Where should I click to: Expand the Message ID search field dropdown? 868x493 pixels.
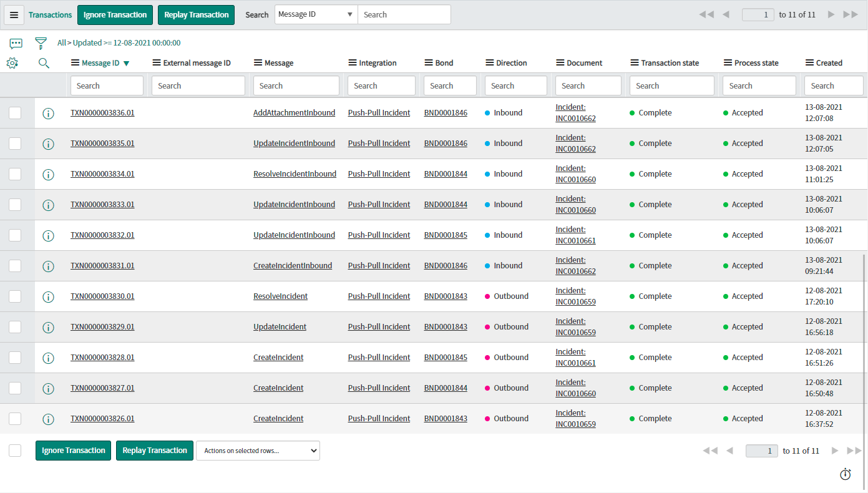point(316,14)
